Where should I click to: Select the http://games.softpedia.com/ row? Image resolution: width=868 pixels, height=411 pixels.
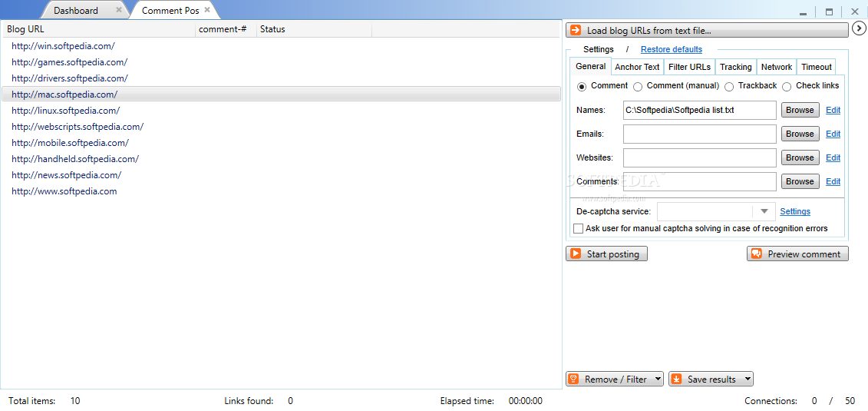281,62
